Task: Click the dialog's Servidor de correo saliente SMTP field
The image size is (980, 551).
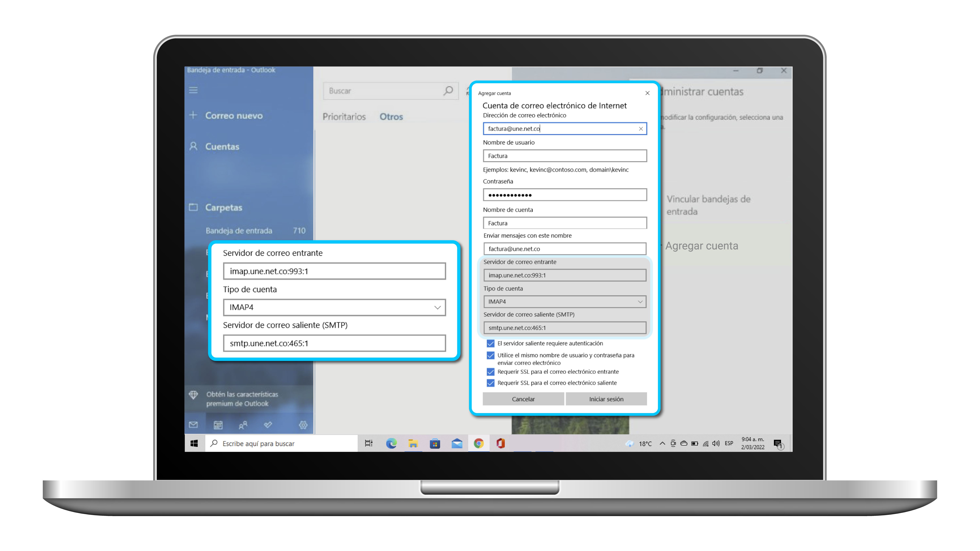Action: [565, 327]
